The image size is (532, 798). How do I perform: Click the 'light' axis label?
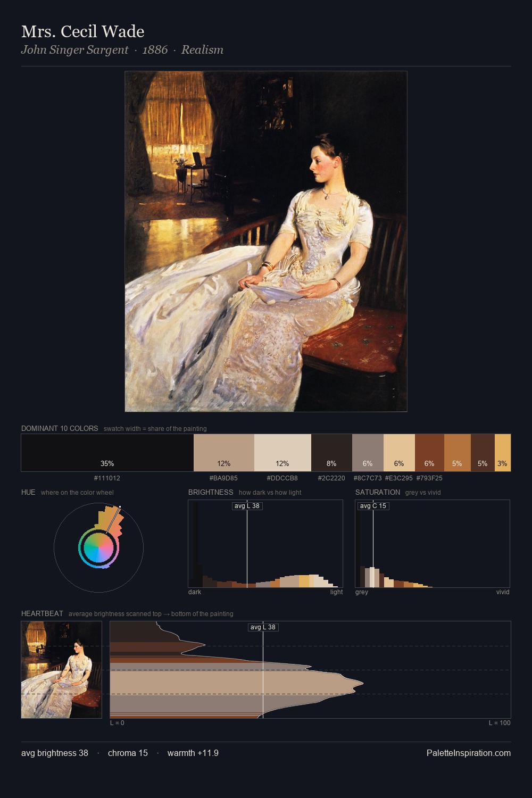click(336, 592)
